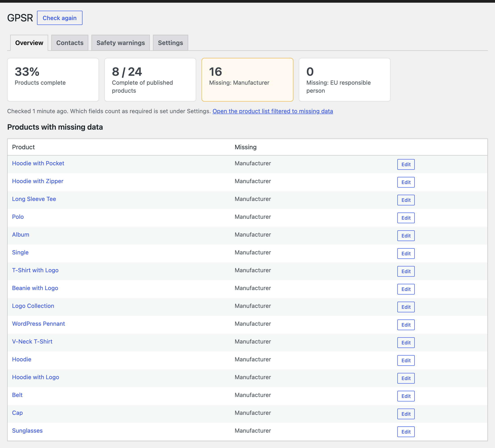The image size is (495, 448).
Task: Open the T-Shirt with Logo product link
Action: click(35, 270)
